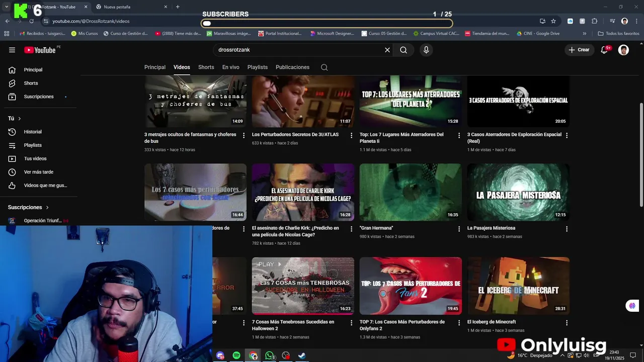Open the notifications bell
The height and width of the screenshot is (362, 644).
(605, 50)
